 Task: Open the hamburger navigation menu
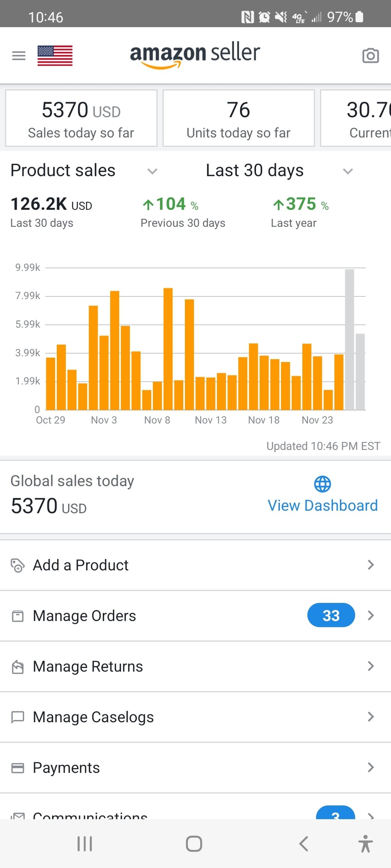click(19, 56)
